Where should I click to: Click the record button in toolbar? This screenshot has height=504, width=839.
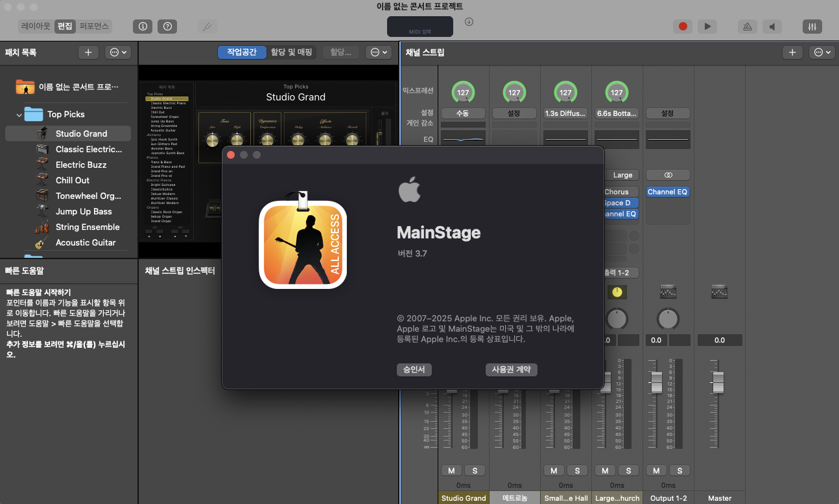pos(682,27)
